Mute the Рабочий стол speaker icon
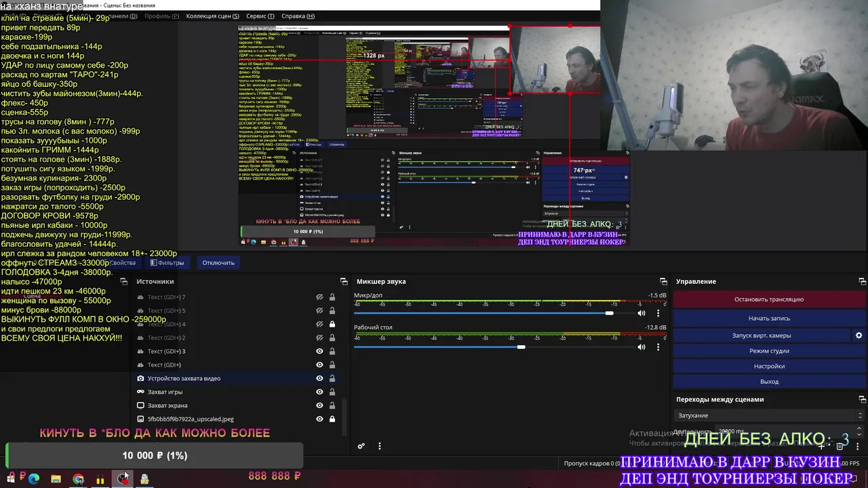 coord(641,347)
